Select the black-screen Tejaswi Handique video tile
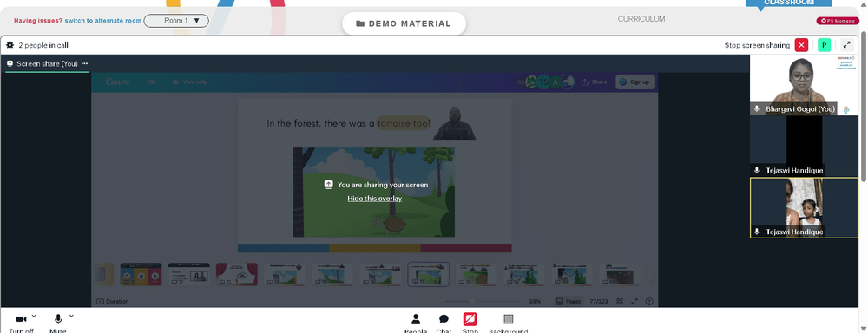This screenshot has width=868, height=333. 804,146
